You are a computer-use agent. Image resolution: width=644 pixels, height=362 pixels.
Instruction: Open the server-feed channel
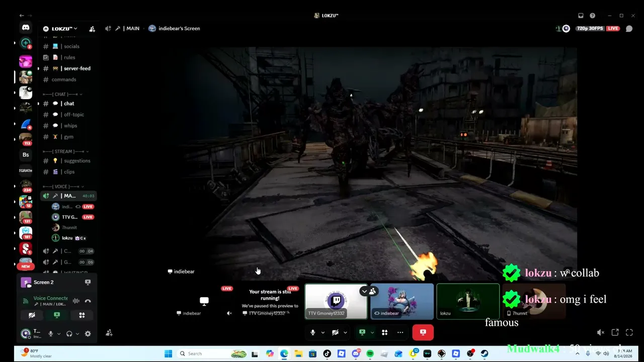(69, 68)
